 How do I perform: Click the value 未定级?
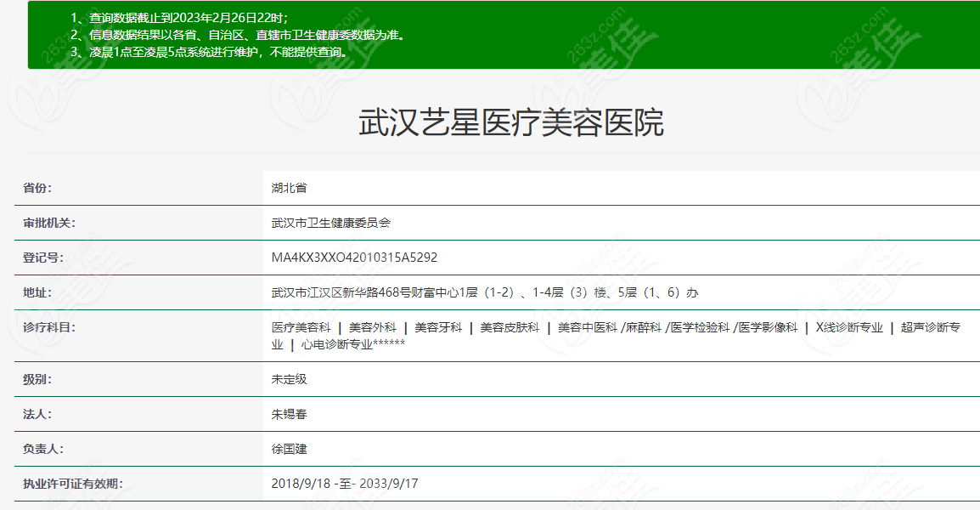pyautogui.click(x=289, y=379)
